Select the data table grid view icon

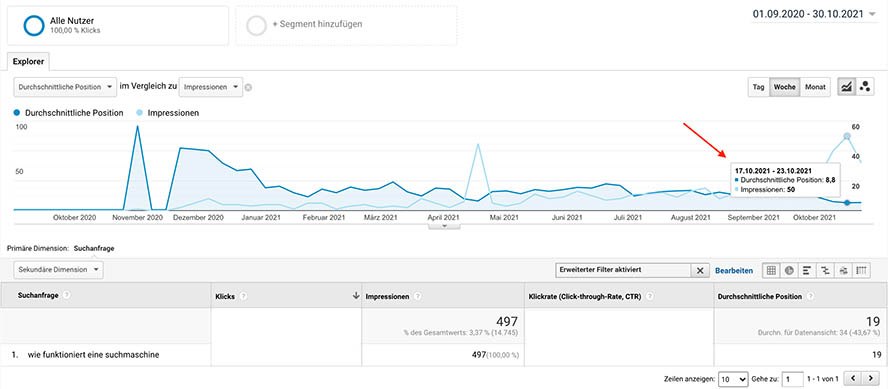[x=771, y=271]
